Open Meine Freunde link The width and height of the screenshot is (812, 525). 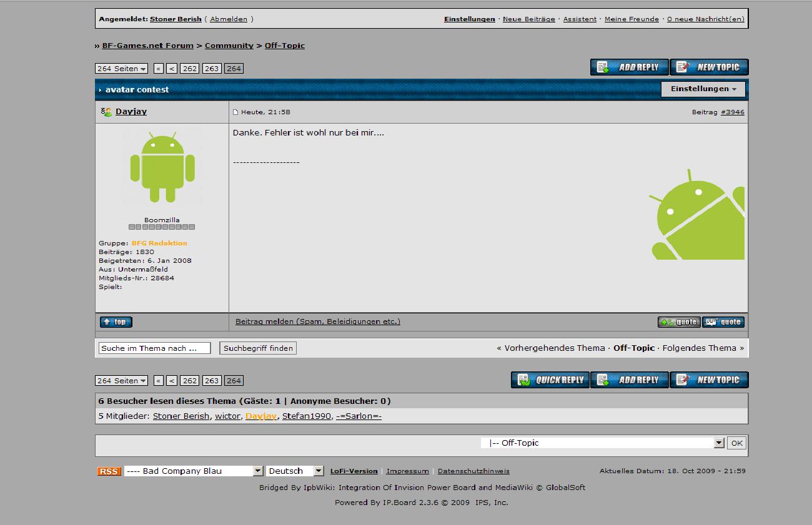pos(631,19)
